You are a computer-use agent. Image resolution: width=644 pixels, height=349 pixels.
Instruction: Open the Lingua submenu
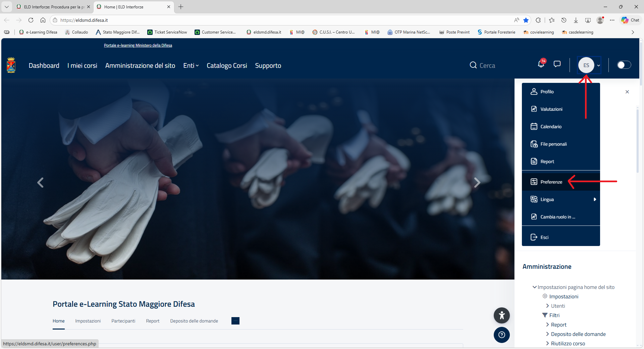(x=561, y=199)
